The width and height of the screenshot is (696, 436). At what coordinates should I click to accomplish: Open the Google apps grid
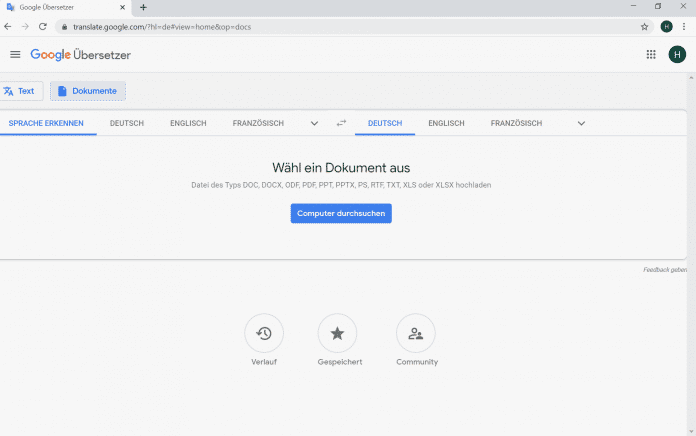pos(651,55)
